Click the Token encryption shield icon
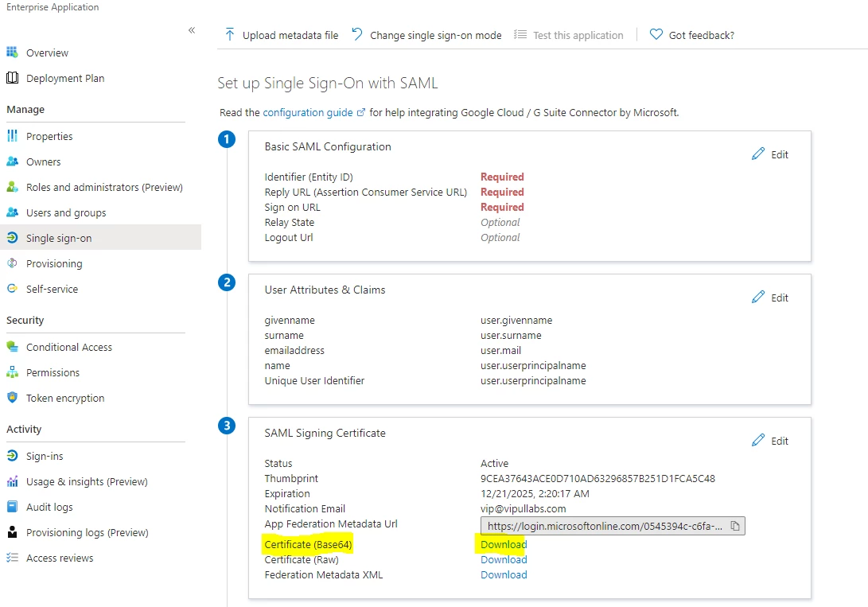Image resolution: width=868 pixels, height=607 pixels. point(12,398)
